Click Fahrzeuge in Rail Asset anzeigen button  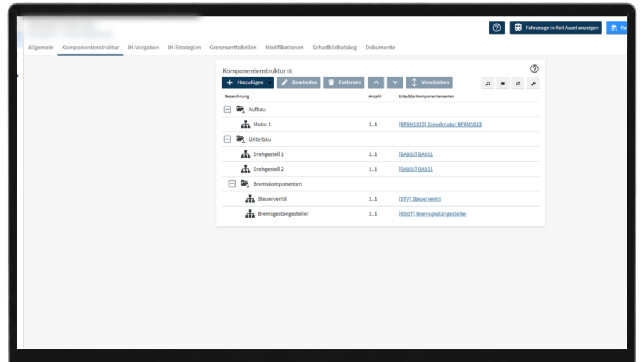[556, 27]
